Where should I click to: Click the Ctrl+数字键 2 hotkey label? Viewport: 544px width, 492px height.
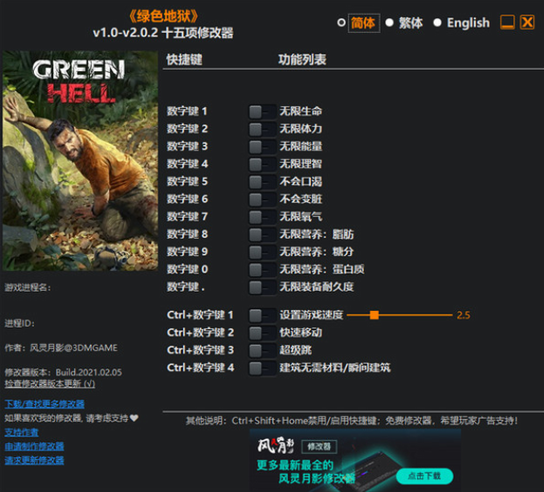[201, 333]
